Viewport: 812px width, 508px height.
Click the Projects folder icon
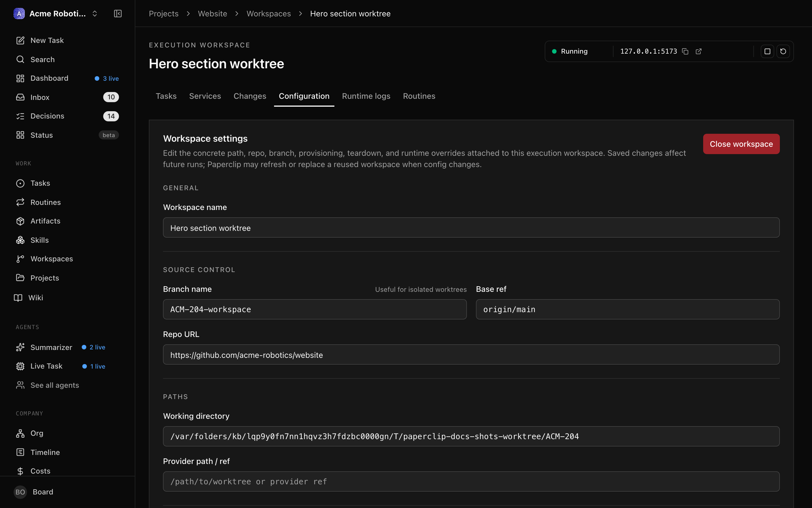(20, 278)
